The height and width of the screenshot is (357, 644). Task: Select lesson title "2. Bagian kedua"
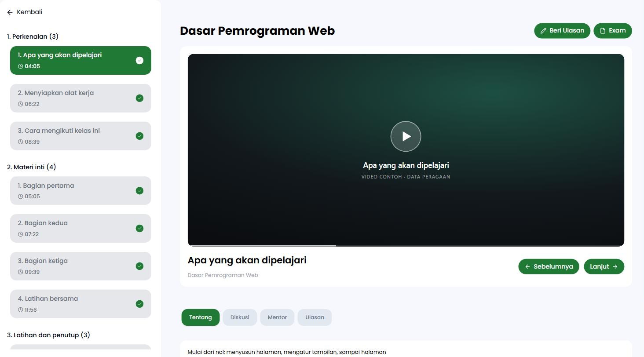[43, 223]
